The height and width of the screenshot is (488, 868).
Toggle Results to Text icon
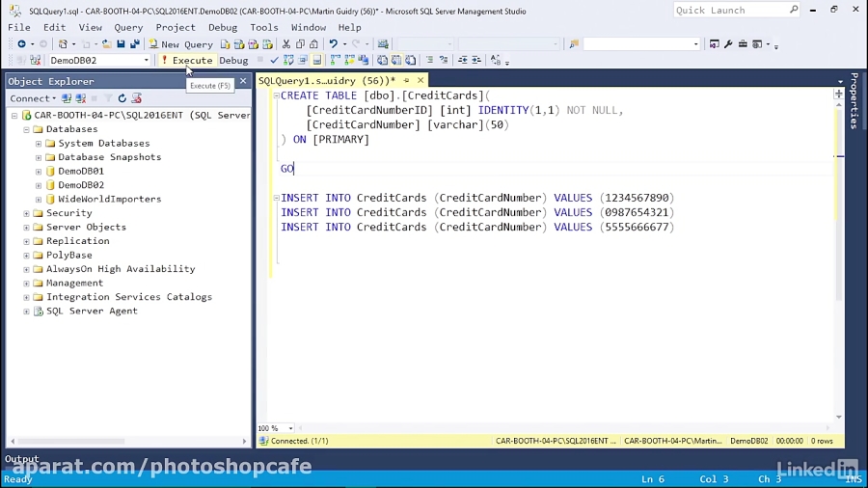click(382, 61)
